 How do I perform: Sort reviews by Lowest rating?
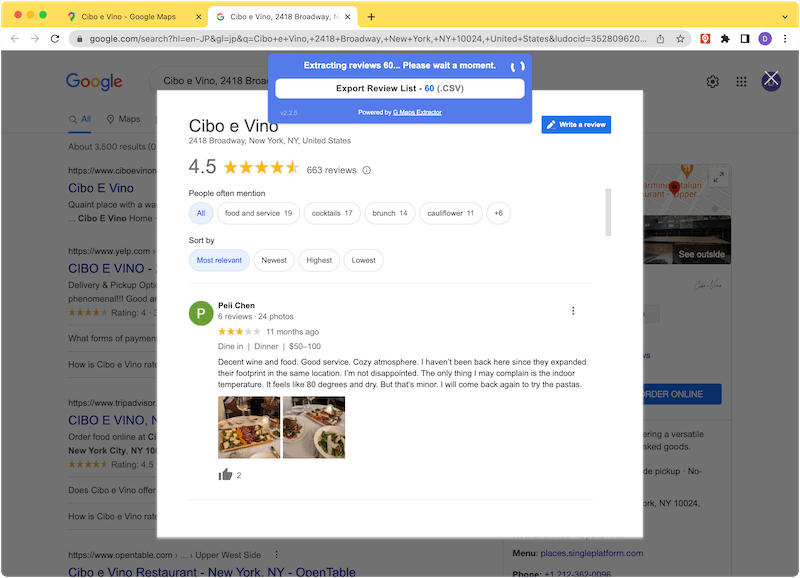(363, 260)
